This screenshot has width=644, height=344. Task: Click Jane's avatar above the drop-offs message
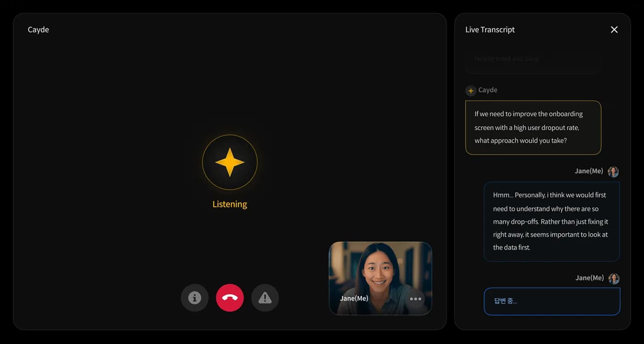click(613, 172)
